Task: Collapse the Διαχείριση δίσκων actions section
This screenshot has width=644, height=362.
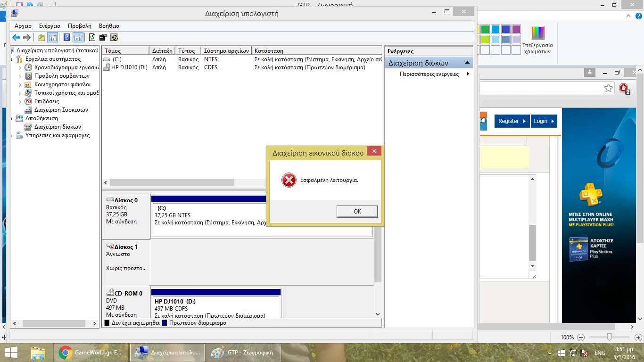Action: [467, 63]
